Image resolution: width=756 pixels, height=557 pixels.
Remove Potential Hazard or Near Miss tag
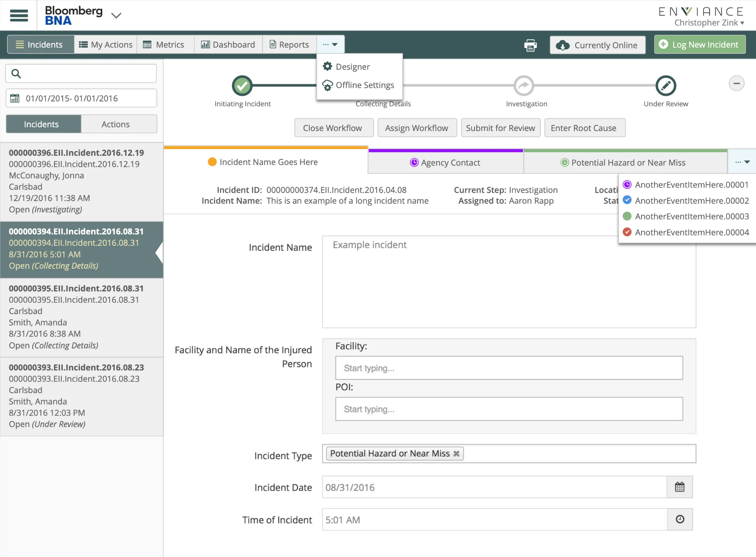click(x=457, y=454)
